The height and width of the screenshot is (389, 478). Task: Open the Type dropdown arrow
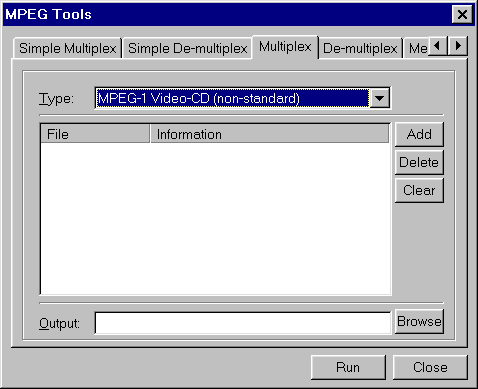click(379, 98)
